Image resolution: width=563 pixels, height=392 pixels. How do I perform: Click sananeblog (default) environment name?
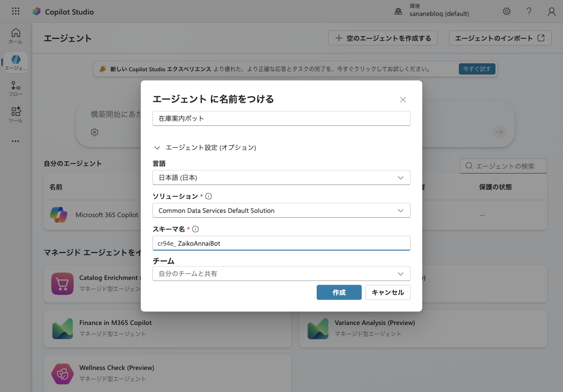tap(439, 14)
